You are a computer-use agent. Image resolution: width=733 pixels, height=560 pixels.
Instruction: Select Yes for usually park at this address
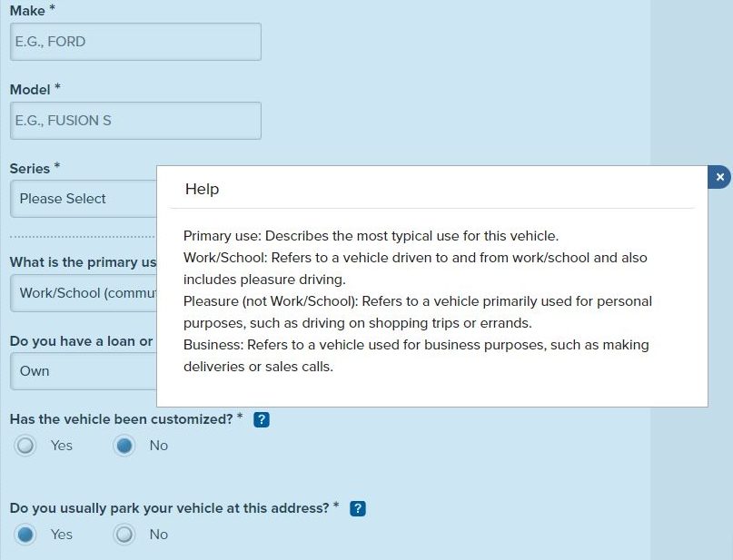(x=25, y=534)
